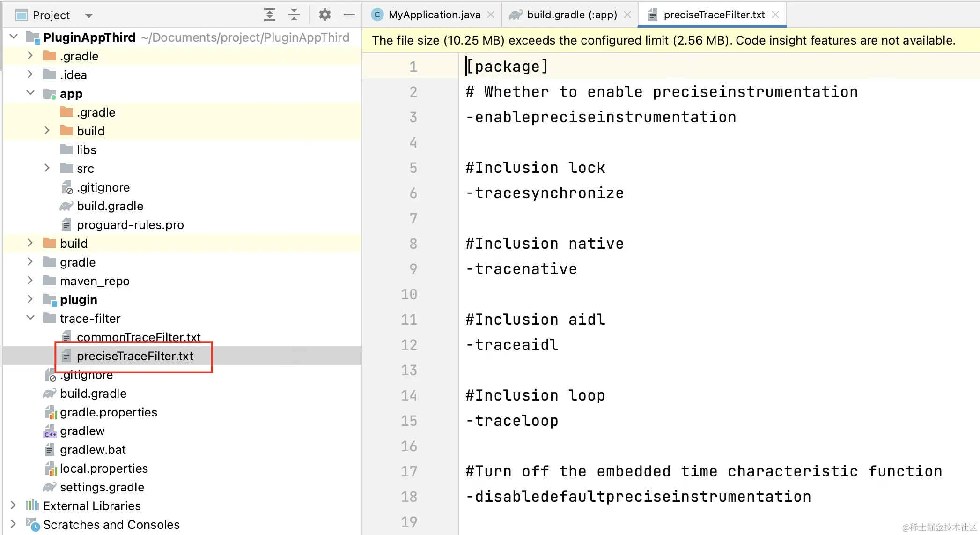Switch to the build.gradle (:app) tab
The image size is (980, 535).
click(x=571, y=15)
